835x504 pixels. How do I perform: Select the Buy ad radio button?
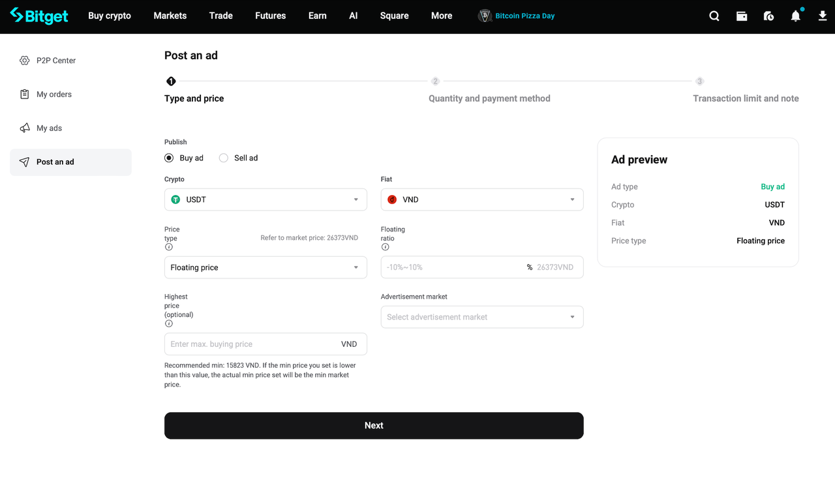(169, 158)
